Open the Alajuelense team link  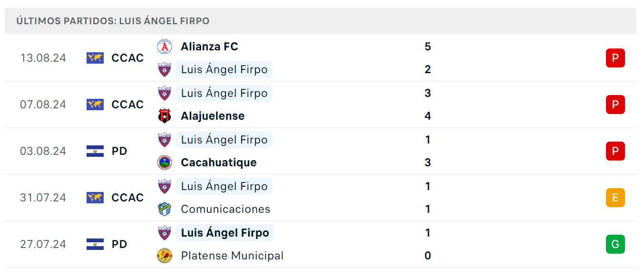(x=213, y=116)
